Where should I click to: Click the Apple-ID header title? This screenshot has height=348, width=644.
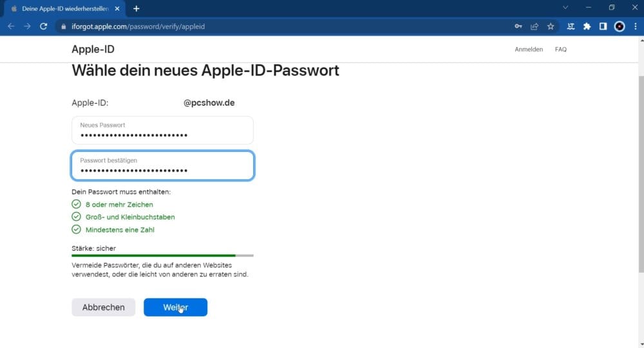coord(93,50)
